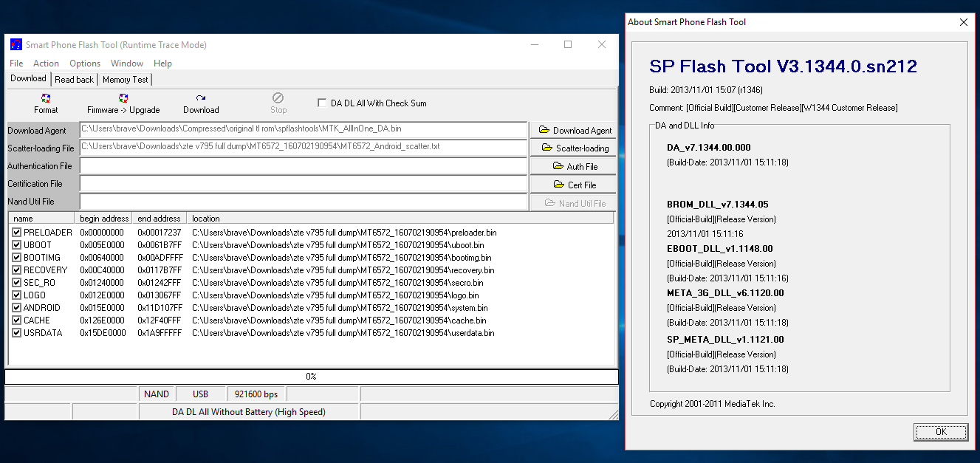This screenshot has height=463, width=980.
Task: Click the name column header
Action: [41, 219]
